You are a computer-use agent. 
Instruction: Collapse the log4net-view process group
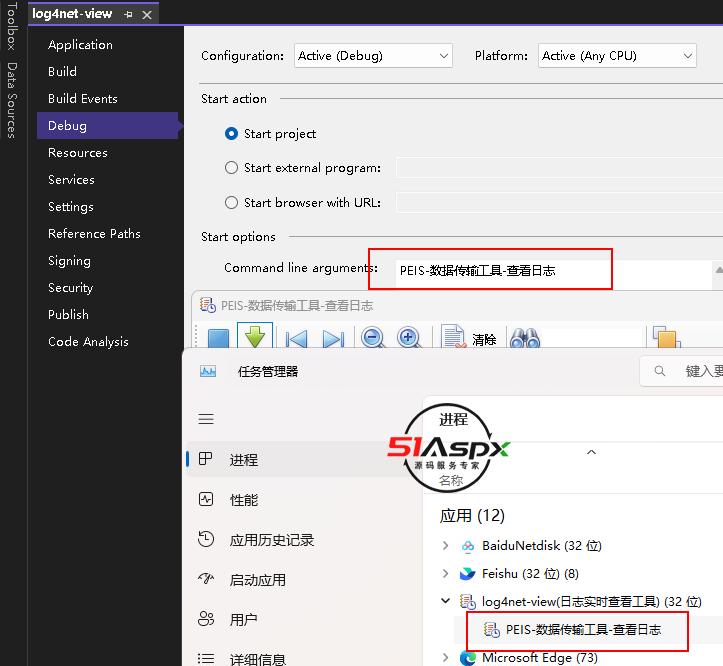tap(445, 601)
